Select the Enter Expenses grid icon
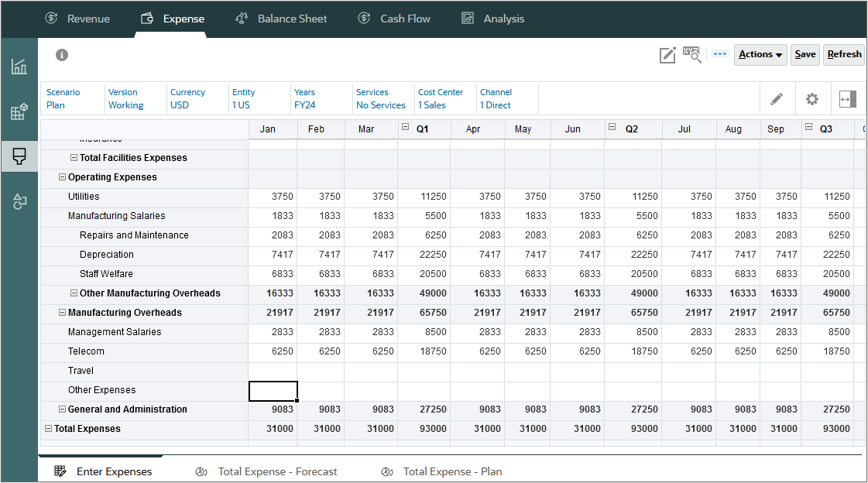This screenshot has width=868, height=483. (60, 471)
